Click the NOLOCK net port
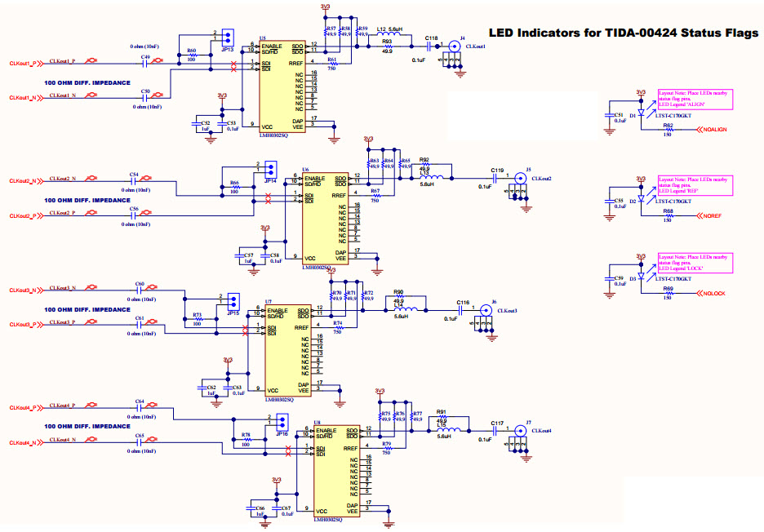764x532 pixels. pos(713,294)
